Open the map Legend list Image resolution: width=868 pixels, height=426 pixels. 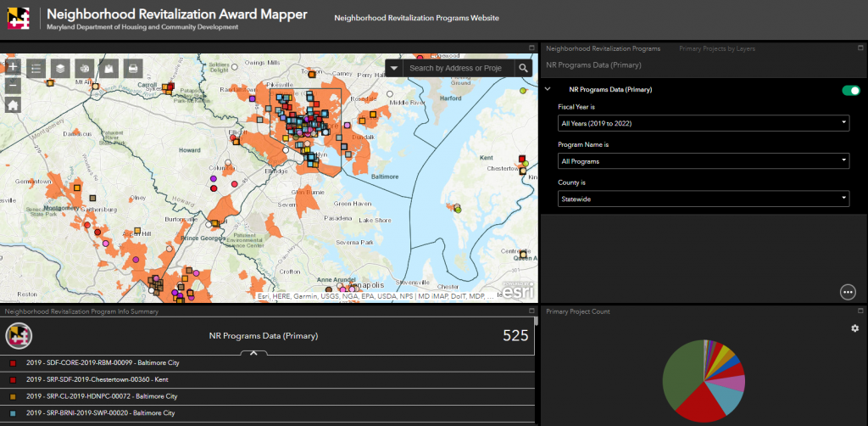tap(36, 68)
